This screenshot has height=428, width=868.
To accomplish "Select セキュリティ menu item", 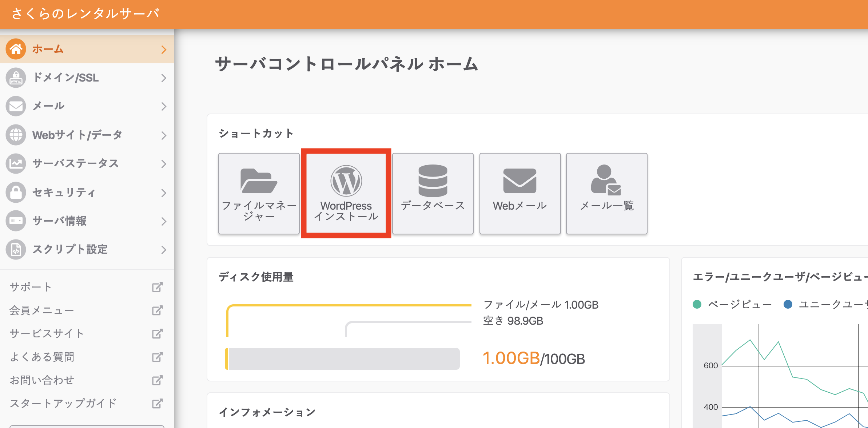I will (x=87, y=192).
